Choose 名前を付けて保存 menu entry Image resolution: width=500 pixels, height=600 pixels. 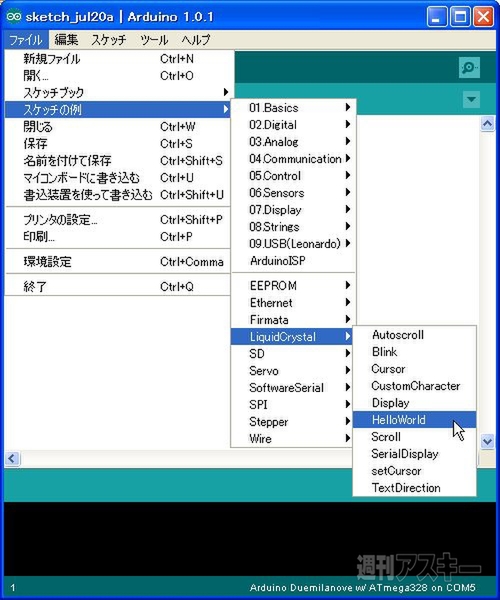117,161
